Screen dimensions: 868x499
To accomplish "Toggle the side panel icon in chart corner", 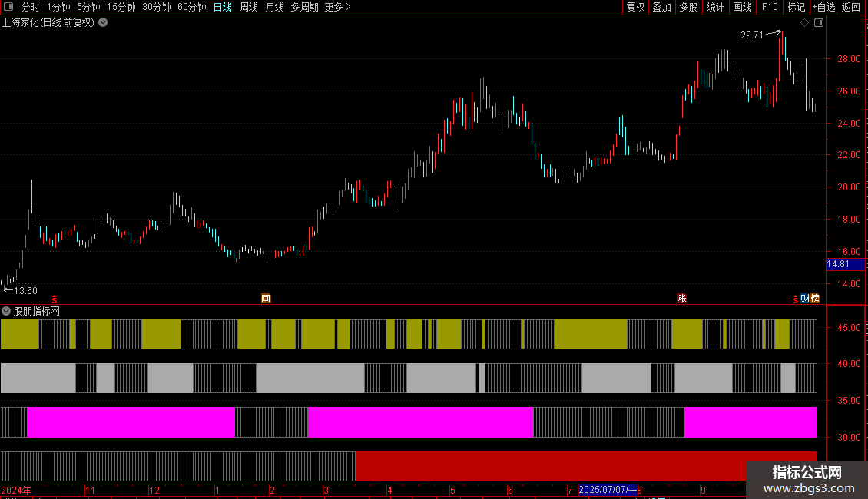I will tap(819, 23).
